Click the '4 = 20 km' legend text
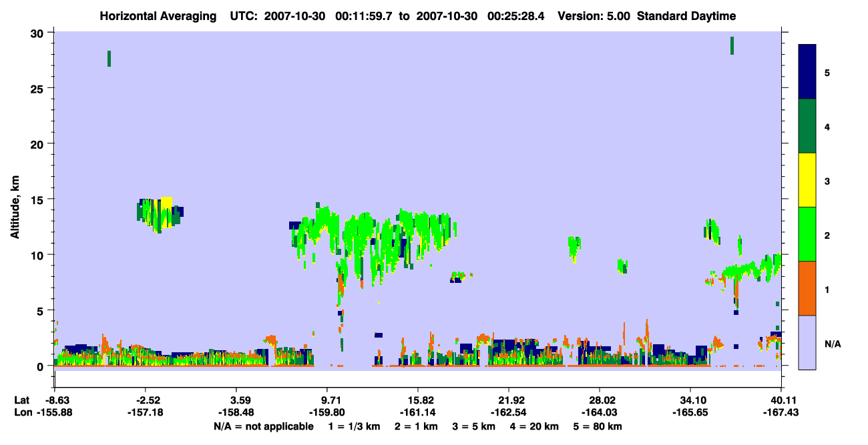 533,426
